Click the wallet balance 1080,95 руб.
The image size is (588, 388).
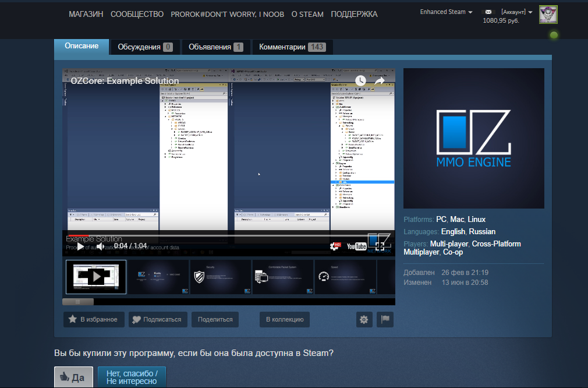(501, 20)
